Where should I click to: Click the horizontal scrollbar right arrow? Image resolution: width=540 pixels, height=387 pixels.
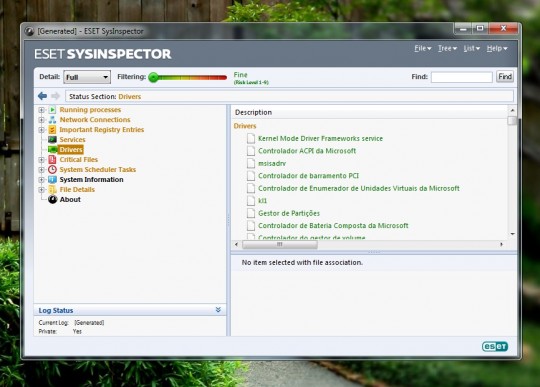(501, 244)
